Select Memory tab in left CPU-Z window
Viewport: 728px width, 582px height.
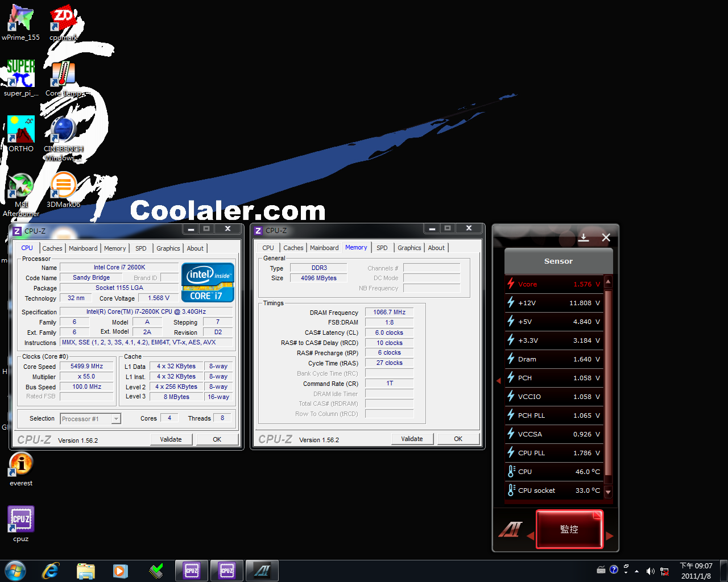click(x=115, y=248)
